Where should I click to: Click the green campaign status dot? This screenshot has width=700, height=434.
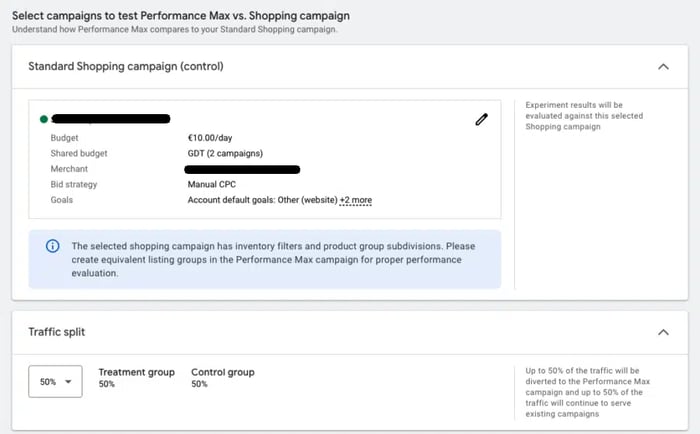44,120
